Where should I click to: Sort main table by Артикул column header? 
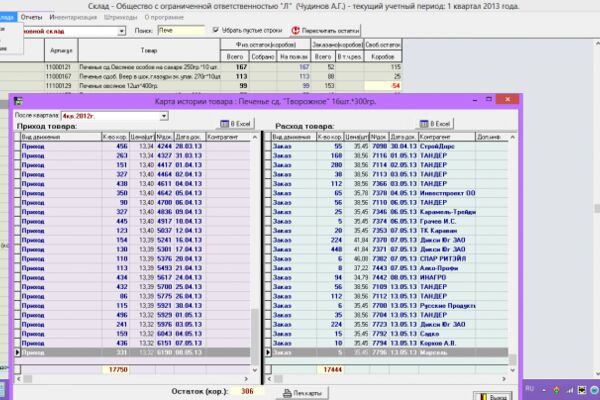[x=61, y=50]
